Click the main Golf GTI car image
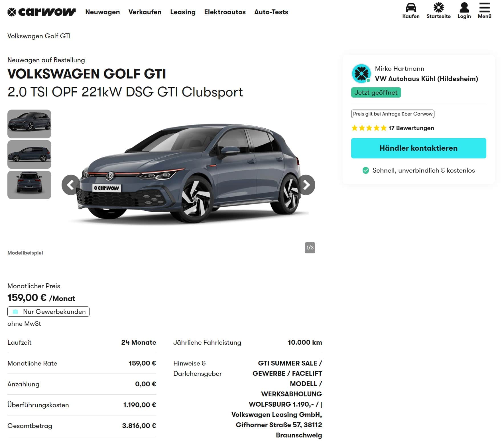Viewport: 504px width, 442px height. [189, 174]
